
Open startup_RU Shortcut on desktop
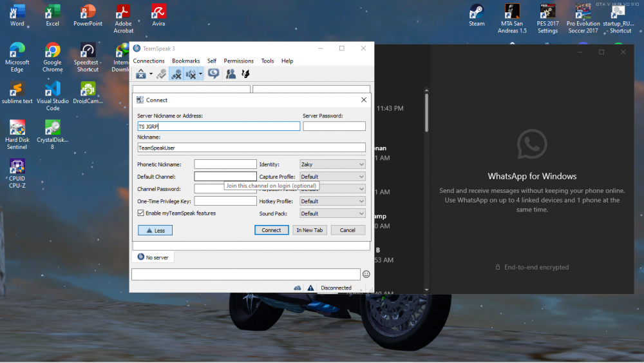(620, 19)
